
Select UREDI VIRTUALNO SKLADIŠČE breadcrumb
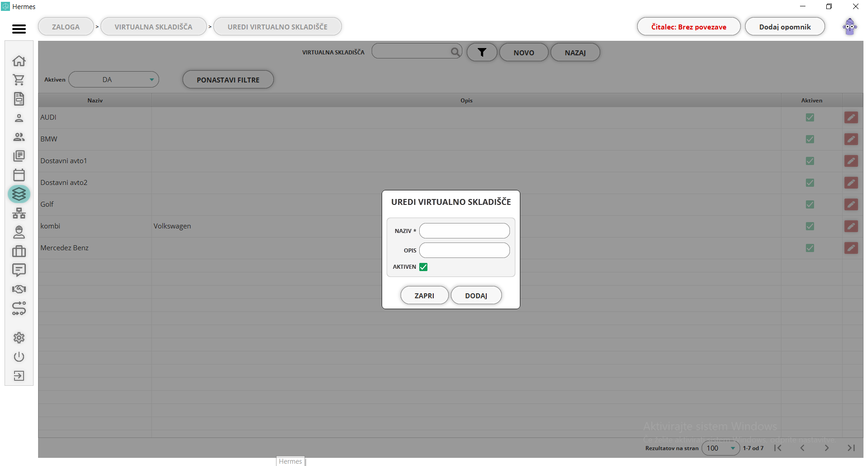pyautogui.click(x=277, y=27)
